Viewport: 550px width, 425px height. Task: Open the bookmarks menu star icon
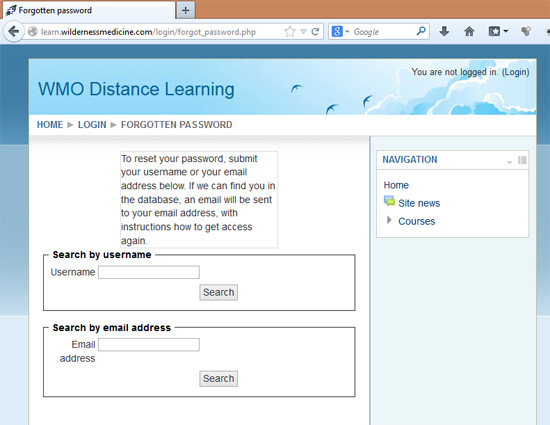click(494, 32)
